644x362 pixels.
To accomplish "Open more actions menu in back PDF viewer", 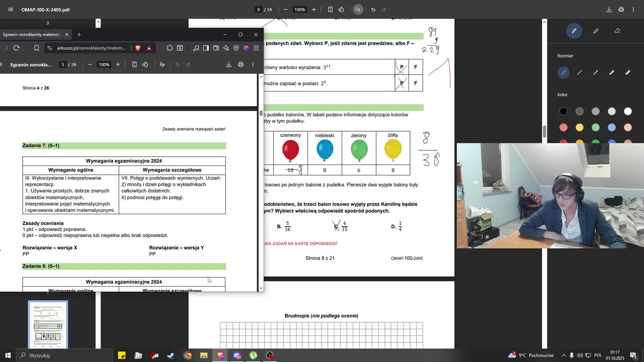I will (x=633, y=10).
